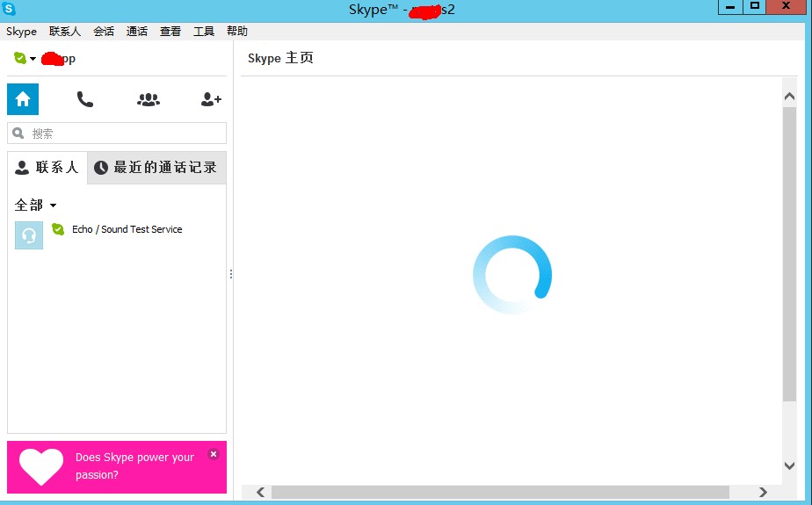The width and height of the screenshot is (812, 505).
Task: Dismiss the pink passion banner with its X
Action: pyautogui.click(x=214, y=454)
